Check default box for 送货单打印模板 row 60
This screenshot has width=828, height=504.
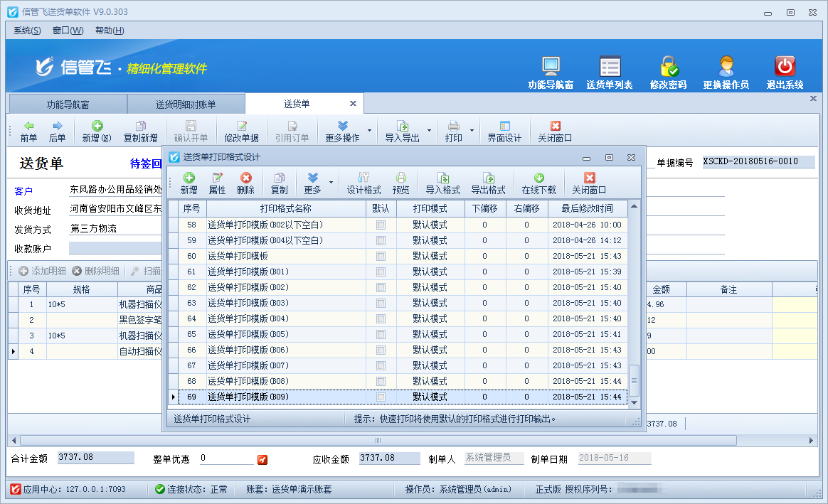click(381, 257)
